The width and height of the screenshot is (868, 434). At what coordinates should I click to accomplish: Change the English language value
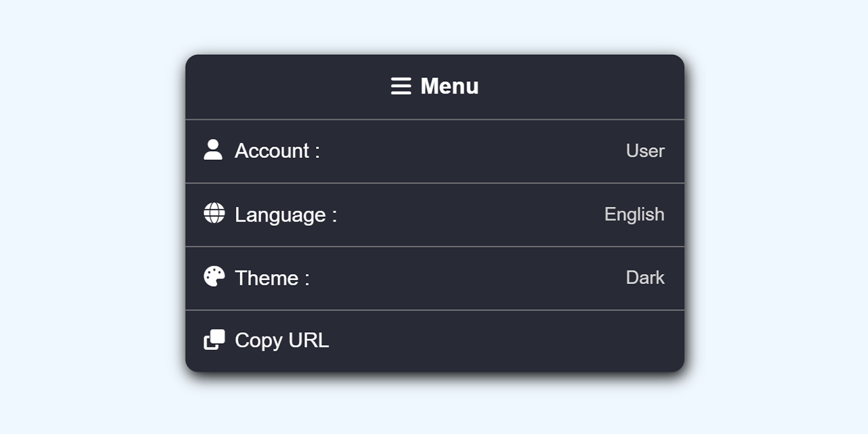[x=634, y=214]
